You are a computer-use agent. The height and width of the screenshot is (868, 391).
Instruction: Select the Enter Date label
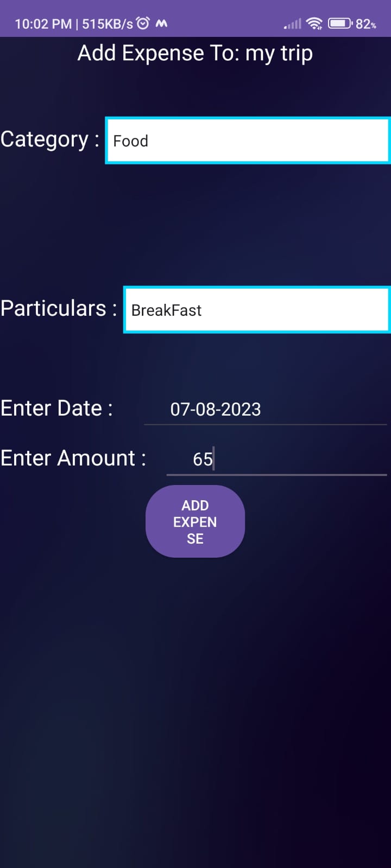[56, 408]
